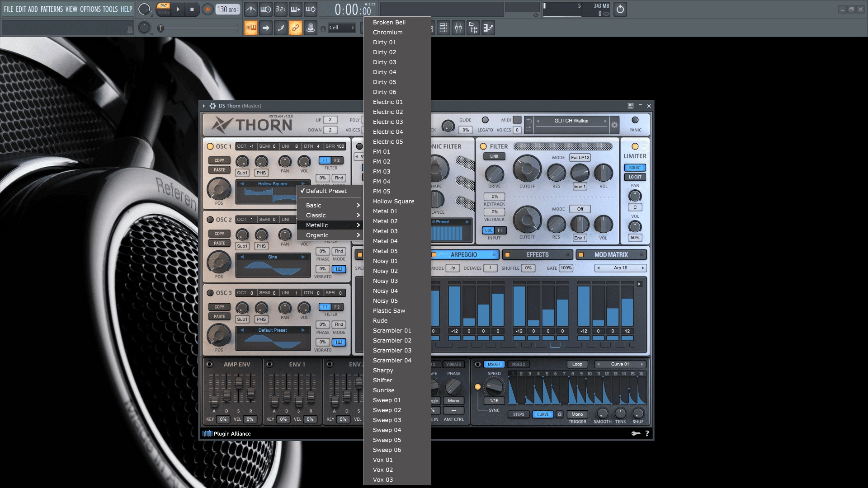Viewport: 868px width, 488px height.
Task: Select the Metallic preset category
Action: click(330, 225)
